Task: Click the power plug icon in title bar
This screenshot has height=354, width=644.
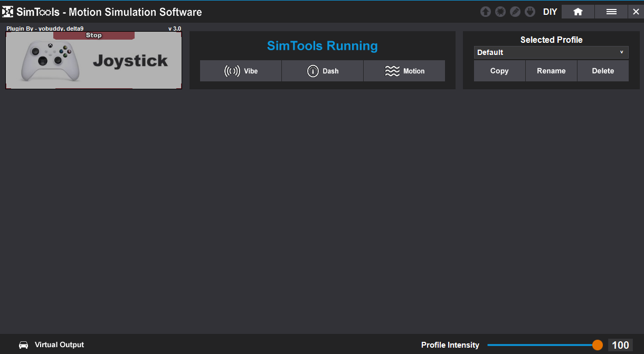Action: point(530,12)
